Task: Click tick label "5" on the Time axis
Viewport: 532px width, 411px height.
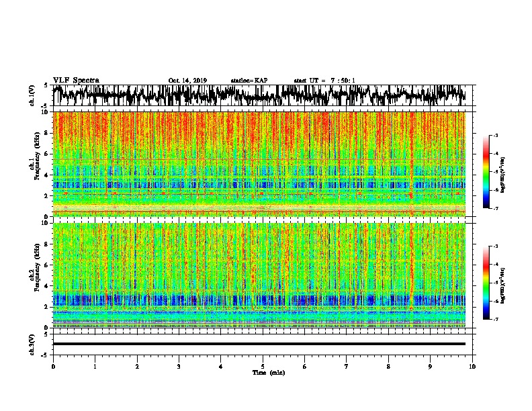Action: 263,367
